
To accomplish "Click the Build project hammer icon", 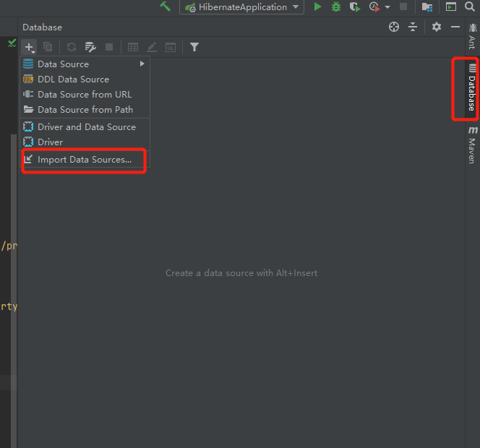I will (x=166, y=7).
